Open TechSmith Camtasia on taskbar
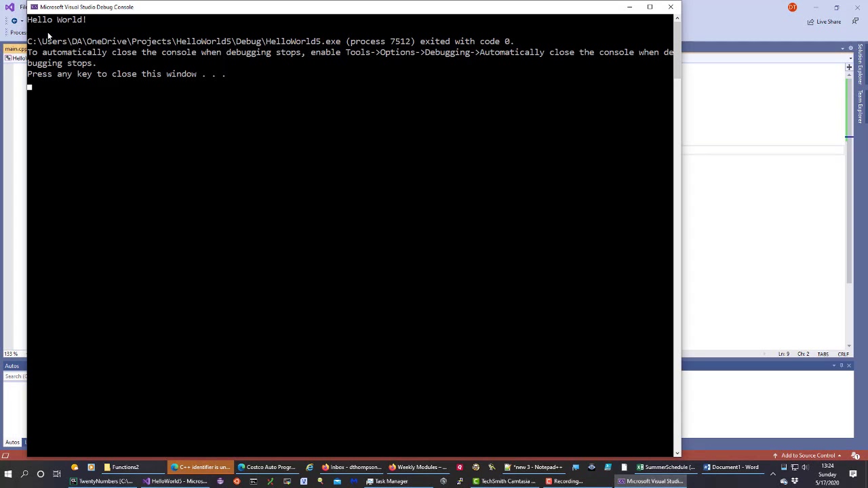 tap(504, 481)
